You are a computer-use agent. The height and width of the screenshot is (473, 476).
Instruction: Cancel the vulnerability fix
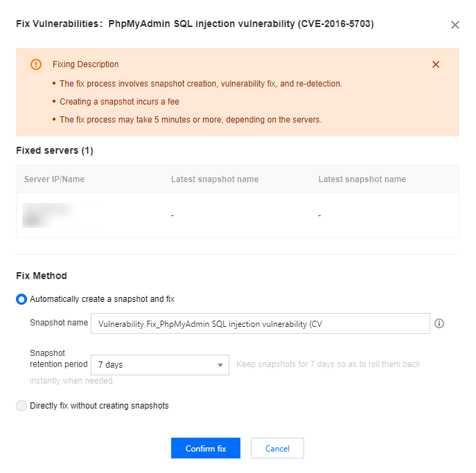(x=277, y=449)
